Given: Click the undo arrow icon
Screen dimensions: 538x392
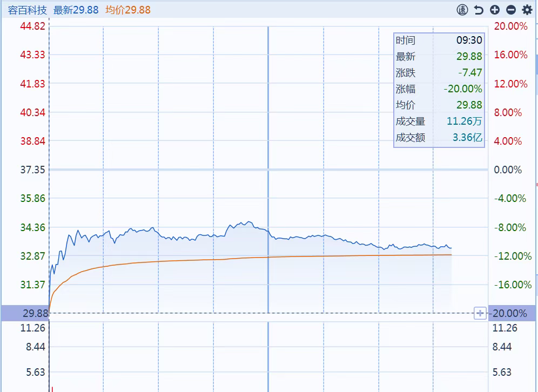Looking at the screenshot, I should pos(478,10).
